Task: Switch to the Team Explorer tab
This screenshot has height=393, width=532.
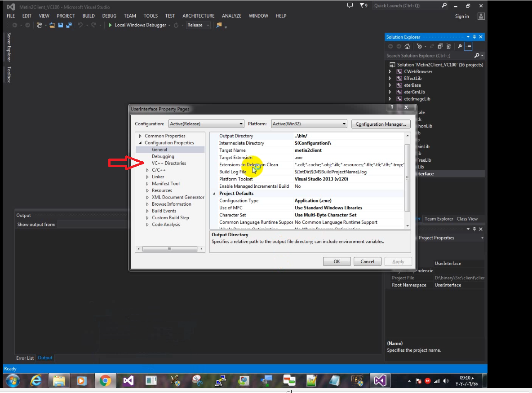Action: coord(439,219)
